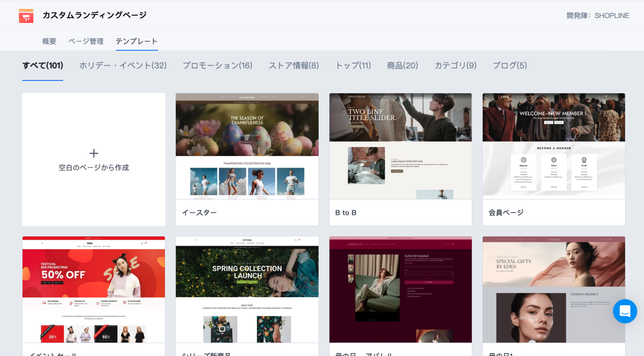Screen dimensions: 644x356
Task: Filter by ブログ(5) category
Action: pos(510,65)
